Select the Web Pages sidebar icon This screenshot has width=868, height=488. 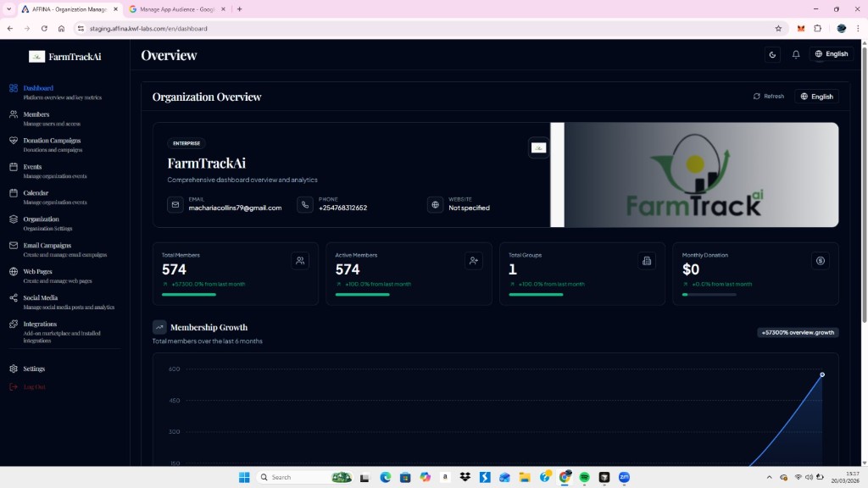pyautogui.click(x=13, y=271)
